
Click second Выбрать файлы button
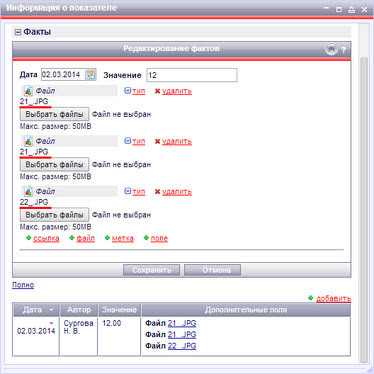(x=54, y=165)
